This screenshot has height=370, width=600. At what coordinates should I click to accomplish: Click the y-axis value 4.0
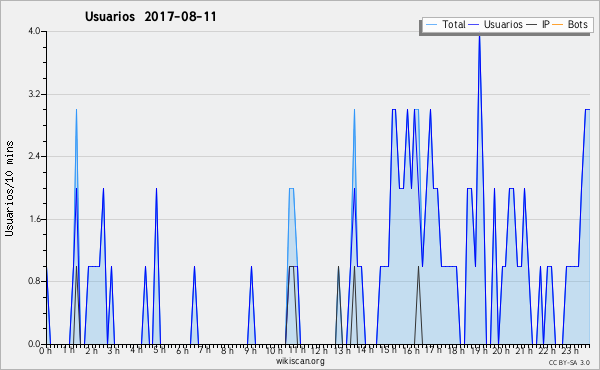tap(34, 31)
